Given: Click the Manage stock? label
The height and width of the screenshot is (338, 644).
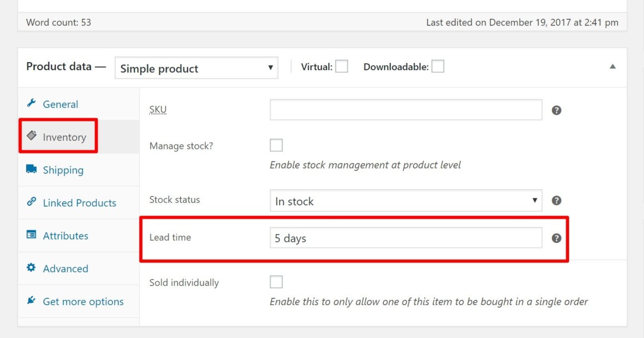Looking at the screenshot, I should [x=181, y=146].
